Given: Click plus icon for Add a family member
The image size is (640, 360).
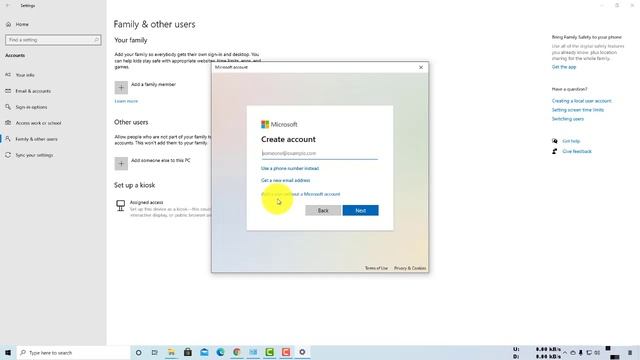Looking at the screenshot, I should (121, 87).
